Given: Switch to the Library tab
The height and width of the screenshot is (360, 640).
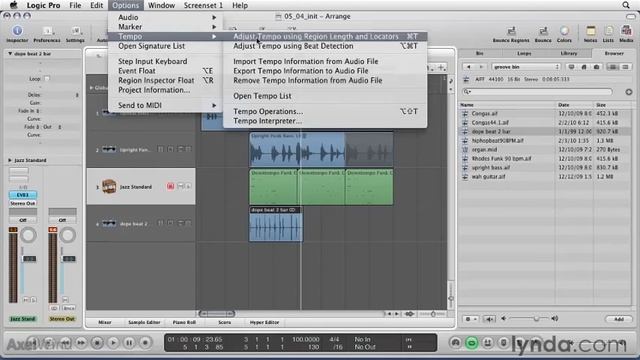Looking at the screenshot, I should click(x=569, y=53).
